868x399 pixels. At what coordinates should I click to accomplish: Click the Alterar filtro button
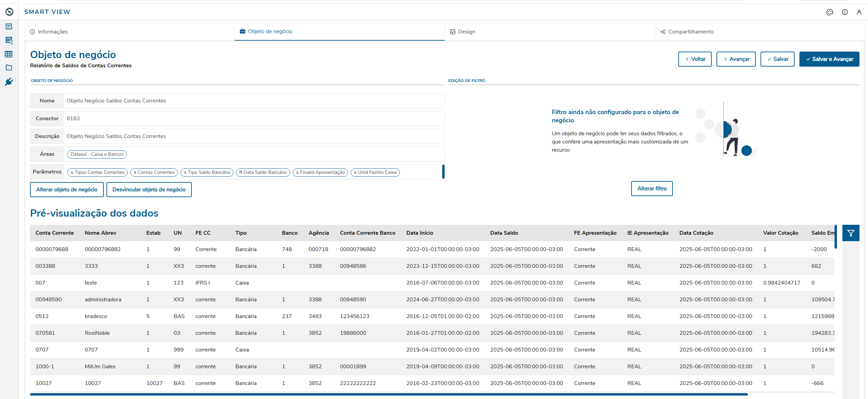652,189
